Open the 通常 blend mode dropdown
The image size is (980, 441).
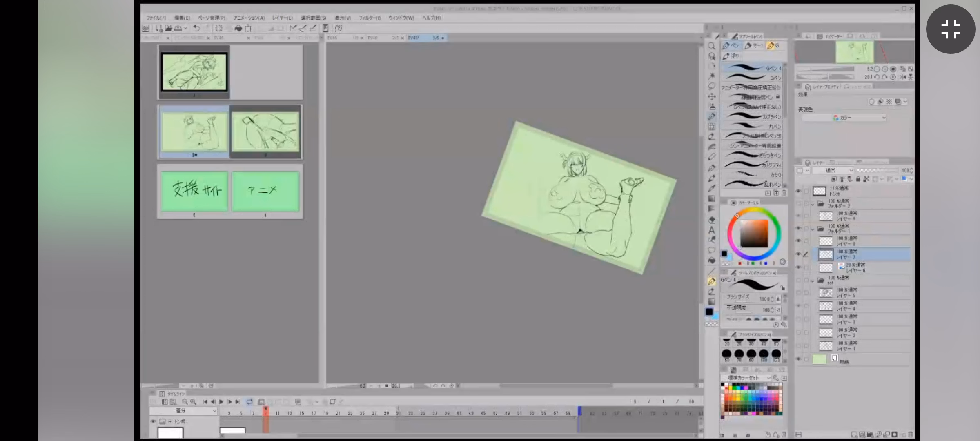833,170
